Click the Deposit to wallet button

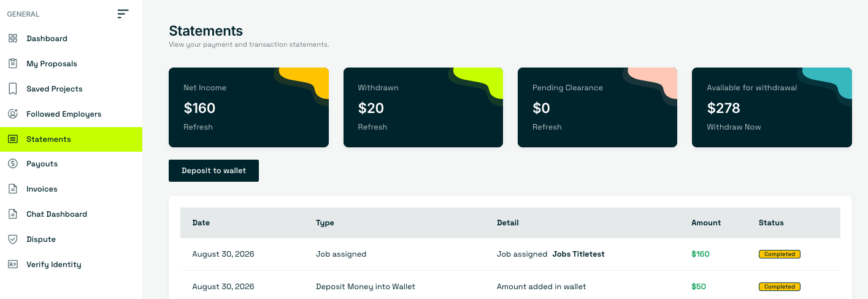[x=213, y=171]
